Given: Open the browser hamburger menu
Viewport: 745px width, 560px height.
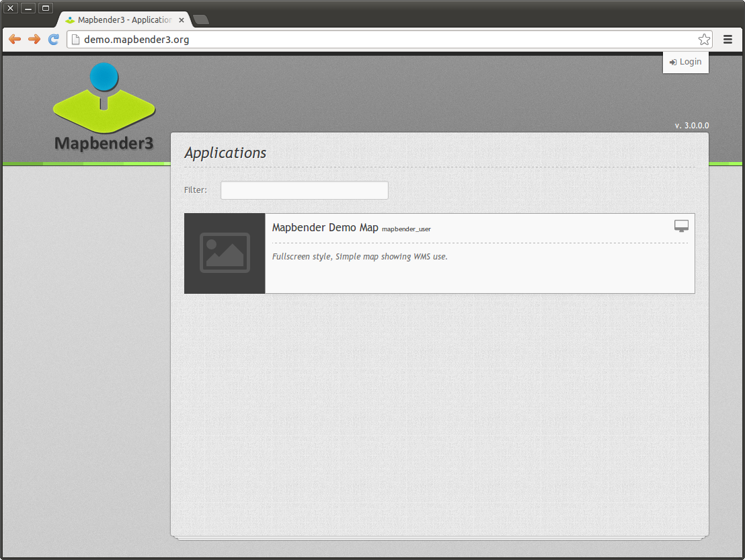Looking at the screenshot, I should (x=728, y=40).
